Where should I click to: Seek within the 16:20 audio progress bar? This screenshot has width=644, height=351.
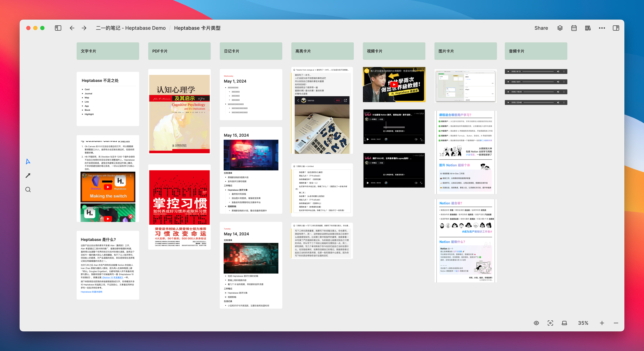538,92
